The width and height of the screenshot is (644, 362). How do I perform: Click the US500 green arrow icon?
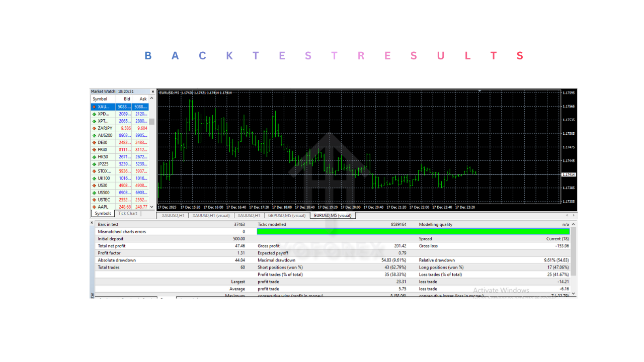click(95, 193)
